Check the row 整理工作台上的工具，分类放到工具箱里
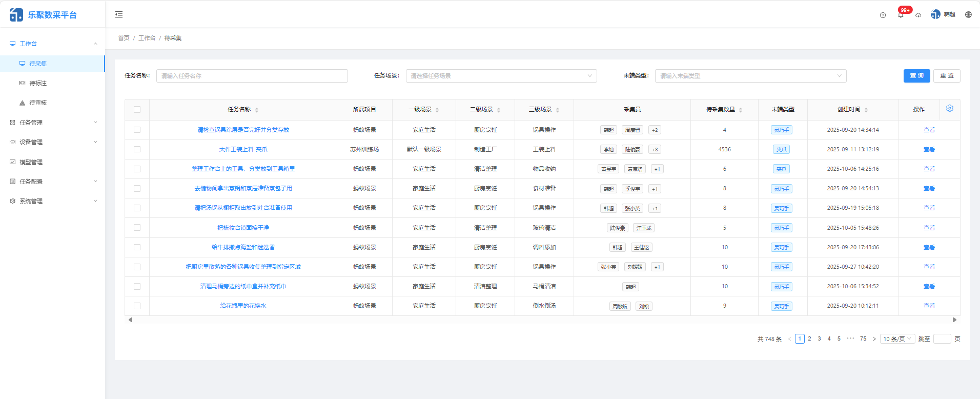 tap(137, 169)
